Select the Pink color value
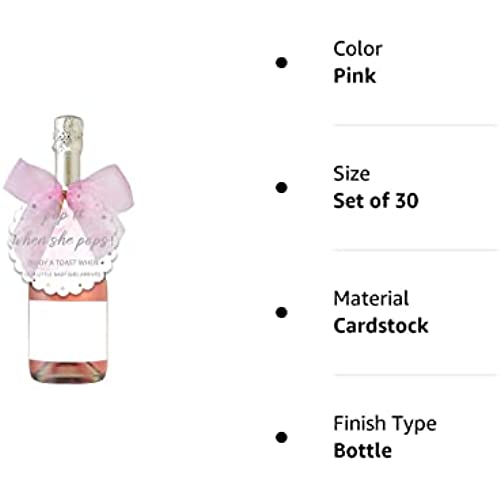The width and height of the screenshot is (500, 500). tap(355, 76)
